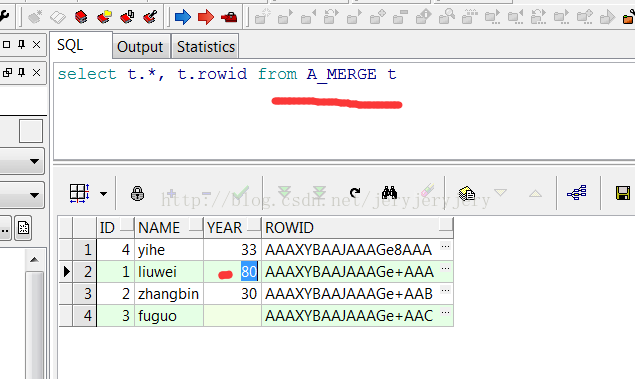Click the red book with yellow folder icon
Viewport: 635px width, 379px height.
[104, 17]
